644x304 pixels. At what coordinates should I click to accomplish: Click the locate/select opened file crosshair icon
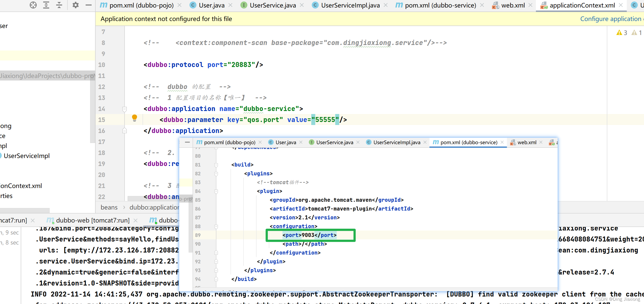click(x=33, y=5)
